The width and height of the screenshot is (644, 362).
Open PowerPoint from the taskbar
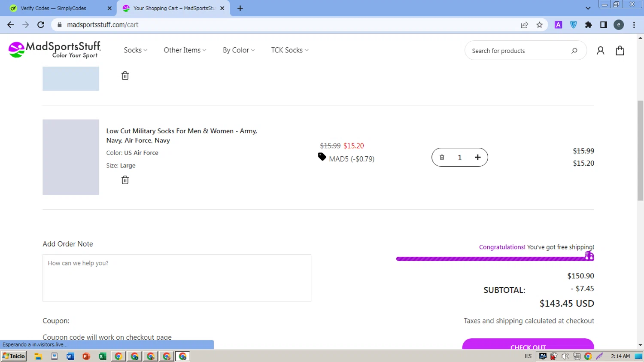pyautogui.click(x=86, y=356)
